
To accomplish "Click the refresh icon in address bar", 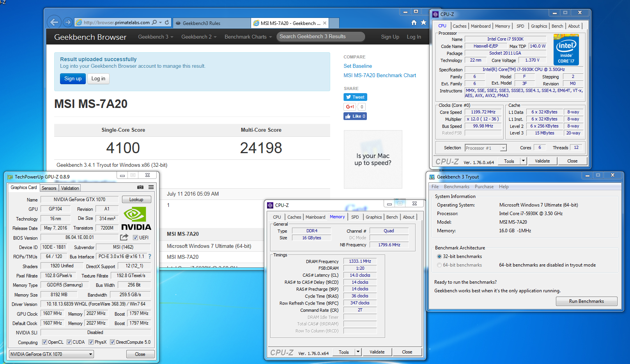I will coord(167,22).
